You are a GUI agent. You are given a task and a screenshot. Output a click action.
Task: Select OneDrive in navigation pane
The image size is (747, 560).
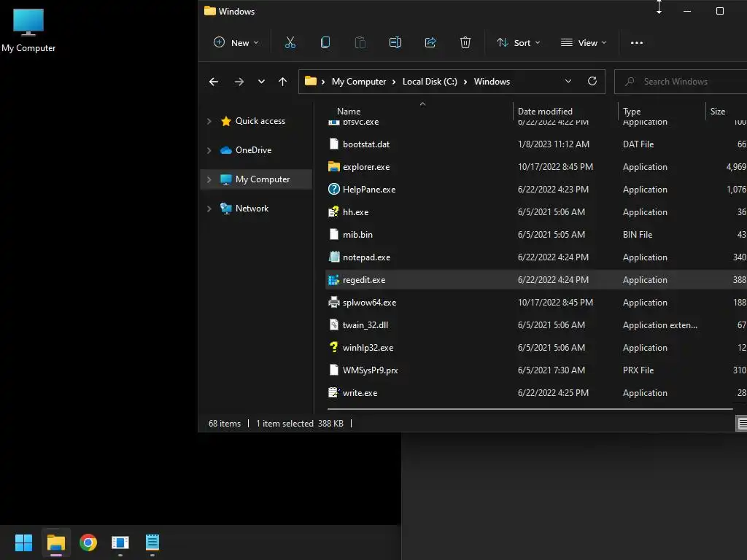click(253, 150)
